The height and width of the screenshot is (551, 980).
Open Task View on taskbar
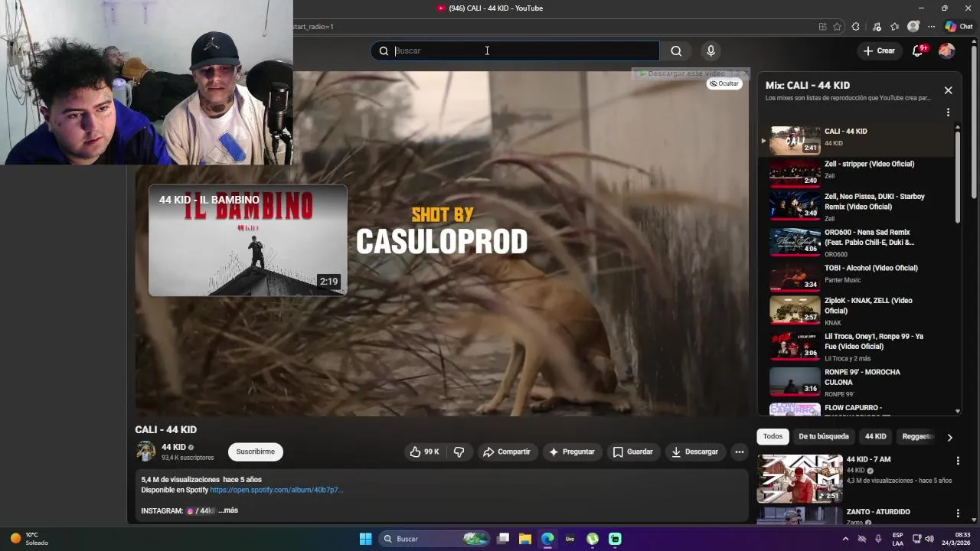(x=503, y=539)
